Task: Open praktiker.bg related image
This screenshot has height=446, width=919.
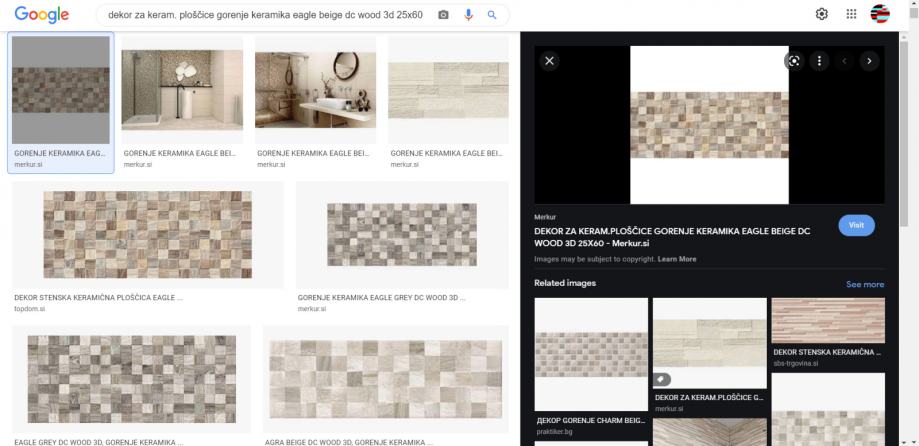Action: (590, 354)
